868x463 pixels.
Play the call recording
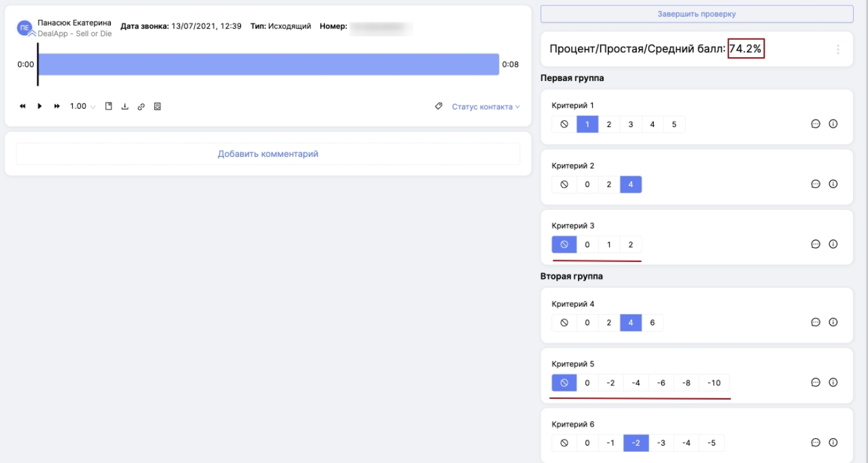click(40, 106)
